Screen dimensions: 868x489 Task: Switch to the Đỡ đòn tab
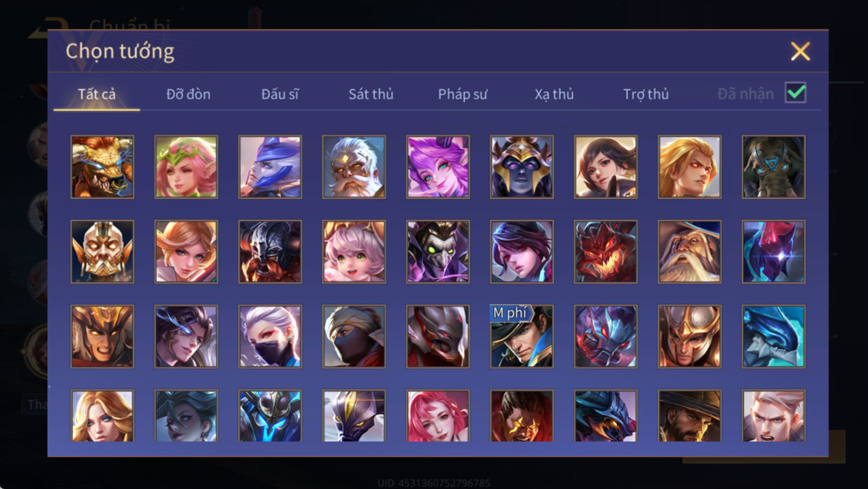pos(188,94)
